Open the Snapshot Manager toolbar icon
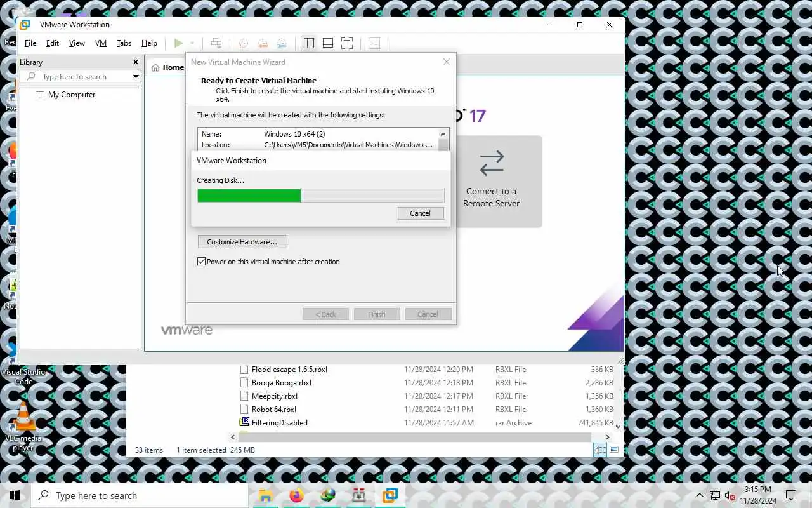812x508 pixels. click(x=282, y=43)
